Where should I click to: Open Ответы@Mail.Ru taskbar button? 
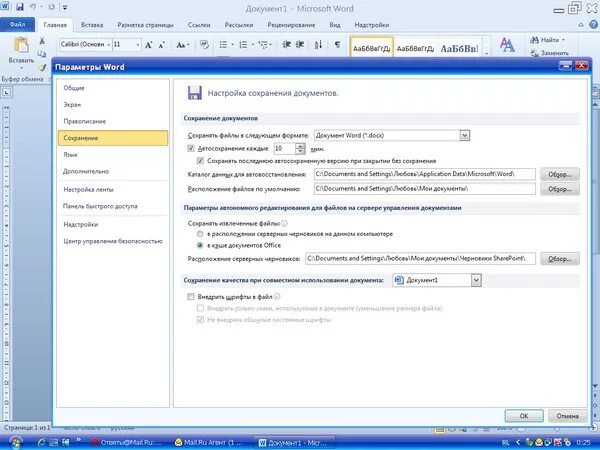(128, 443)
